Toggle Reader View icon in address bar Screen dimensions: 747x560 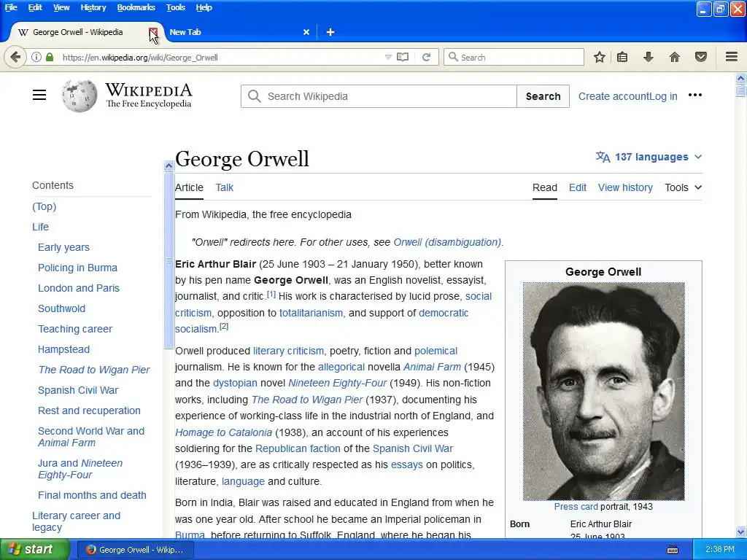pos(403,57)
